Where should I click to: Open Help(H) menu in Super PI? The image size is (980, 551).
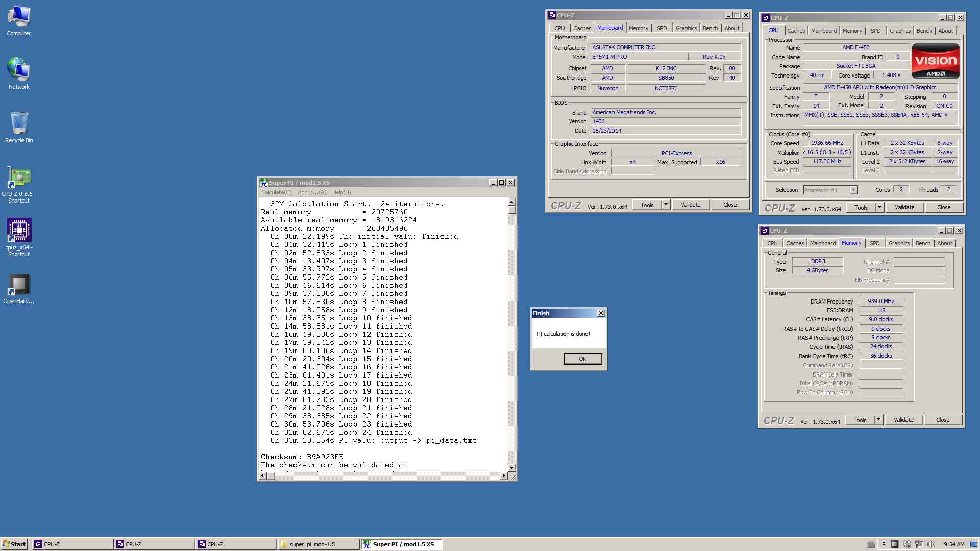pos(341,192)
